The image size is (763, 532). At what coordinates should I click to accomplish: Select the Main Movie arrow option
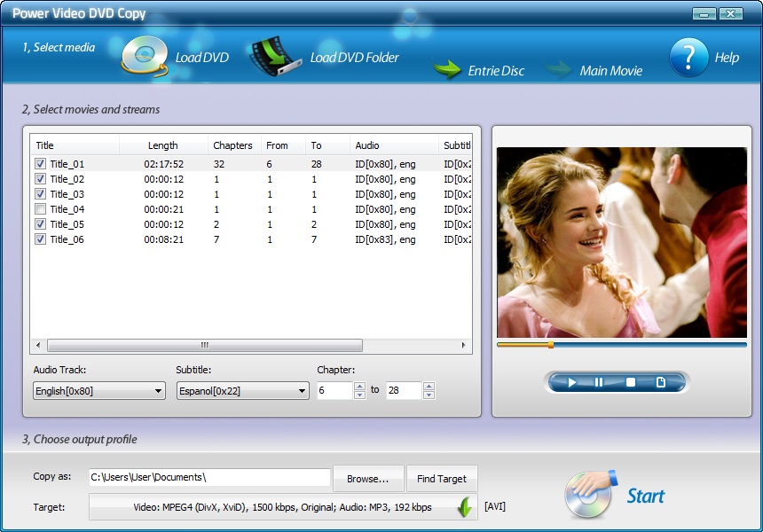point(560,69)
